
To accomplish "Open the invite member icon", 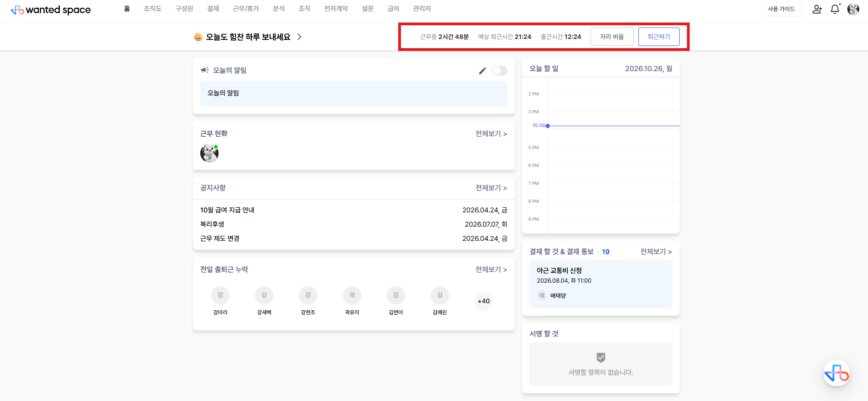I will (817, 9).
